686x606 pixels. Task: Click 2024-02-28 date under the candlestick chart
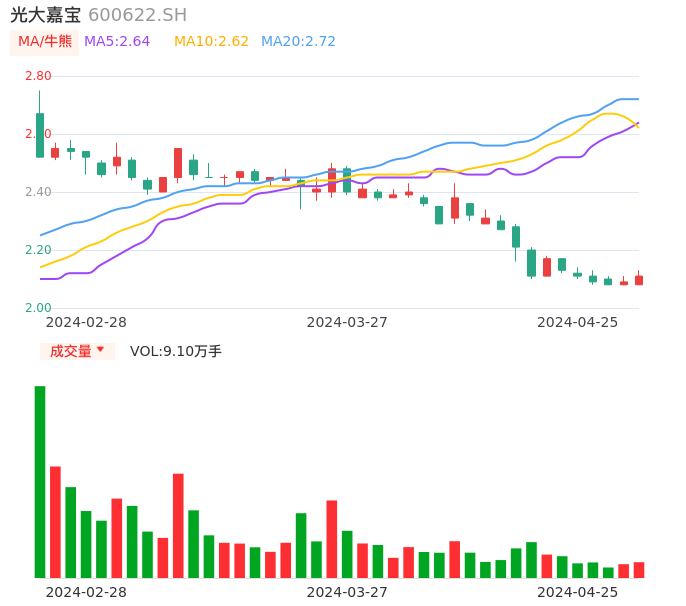(x=86, y=322)
